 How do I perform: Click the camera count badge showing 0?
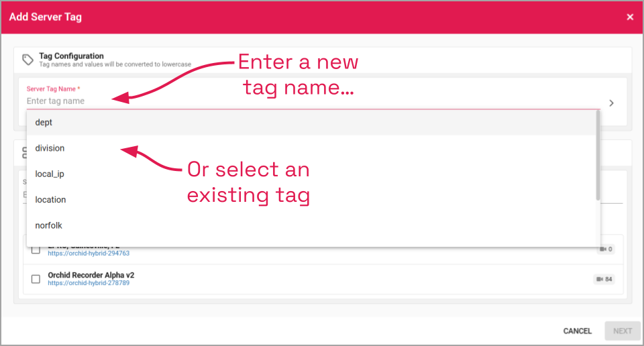click(x=605, y=249)
